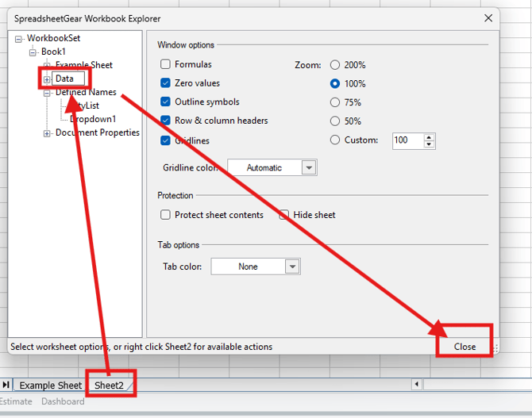Viewport: 532px width, 418px height.
Task: Toggle Outline symbols checkbox
Action: (166, 102)
